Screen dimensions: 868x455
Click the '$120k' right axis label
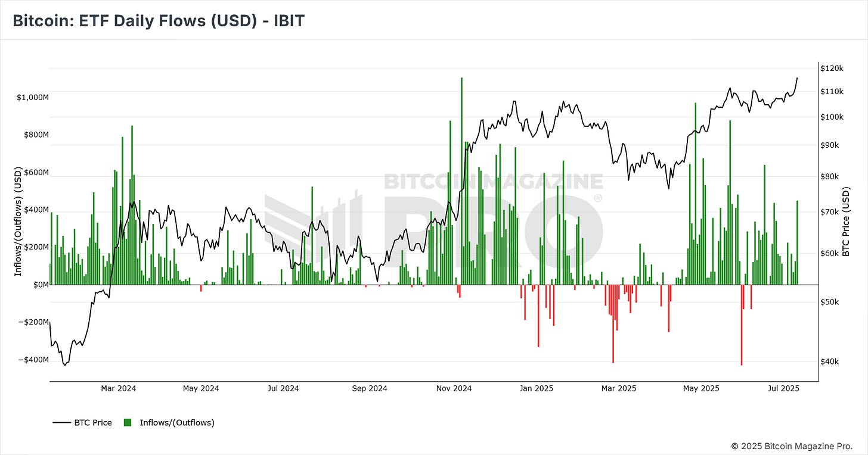click(x=831, y=68)
